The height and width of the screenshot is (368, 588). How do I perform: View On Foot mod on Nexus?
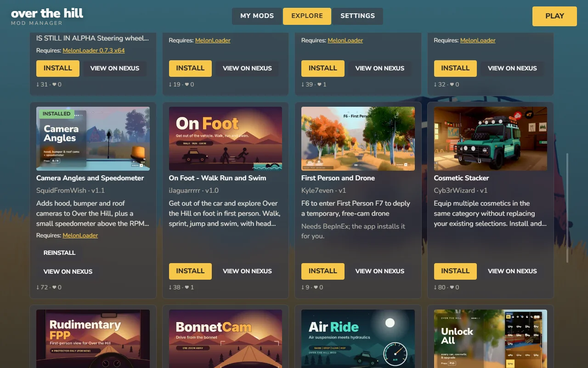coord(247,271)
